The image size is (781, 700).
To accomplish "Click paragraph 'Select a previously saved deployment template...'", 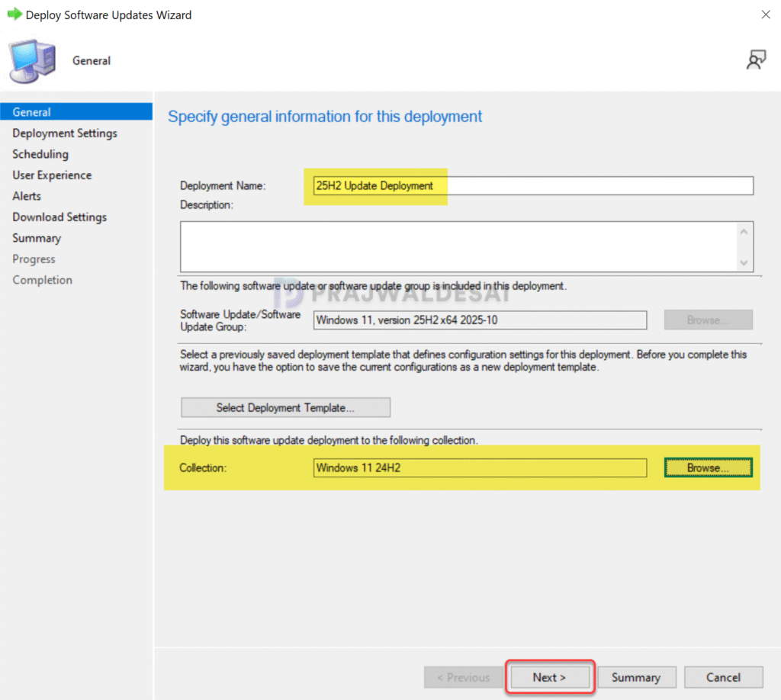I will point(463,361).
